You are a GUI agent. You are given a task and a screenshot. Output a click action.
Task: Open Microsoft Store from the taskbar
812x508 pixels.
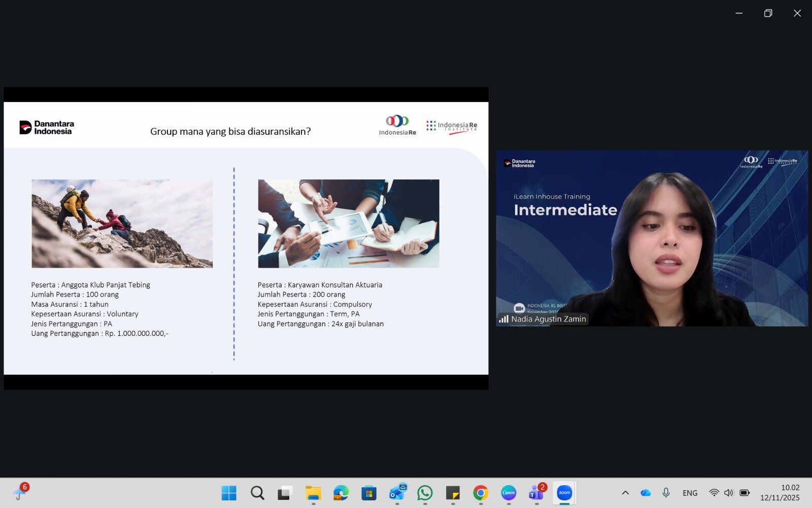369,493
